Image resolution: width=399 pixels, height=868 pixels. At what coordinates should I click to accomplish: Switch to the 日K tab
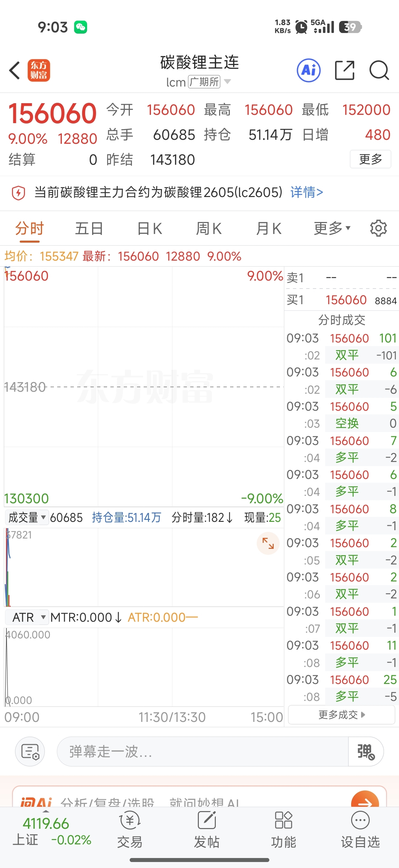pos(150,228)
